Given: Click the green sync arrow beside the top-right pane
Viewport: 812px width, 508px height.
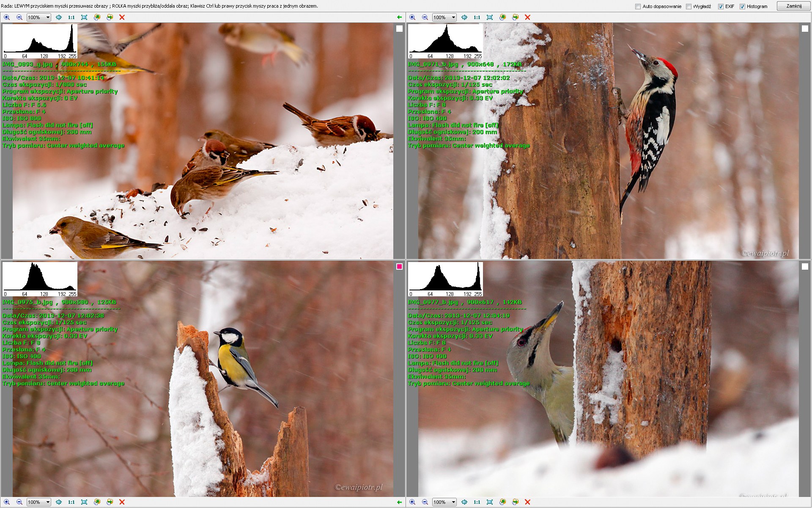Looking at the screenshot, I should pyautogui.click(x=399, y=17).
